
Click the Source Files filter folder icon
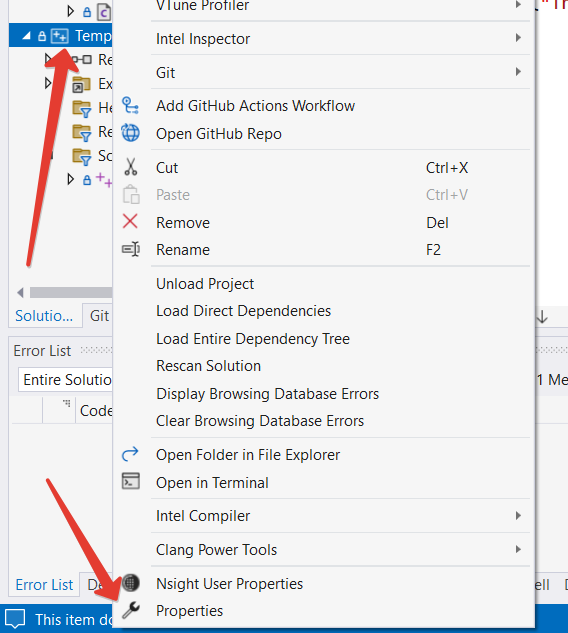coord(82,157)
